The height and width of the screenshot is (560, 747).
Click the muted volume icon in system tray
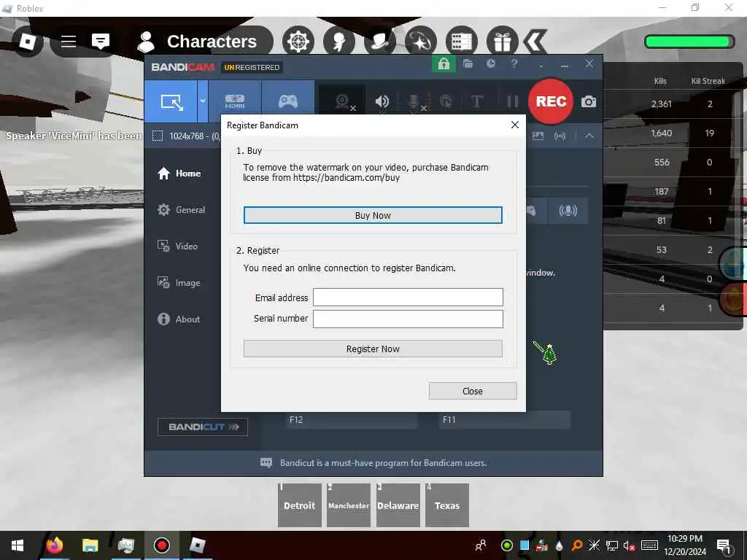click(629, 545)
